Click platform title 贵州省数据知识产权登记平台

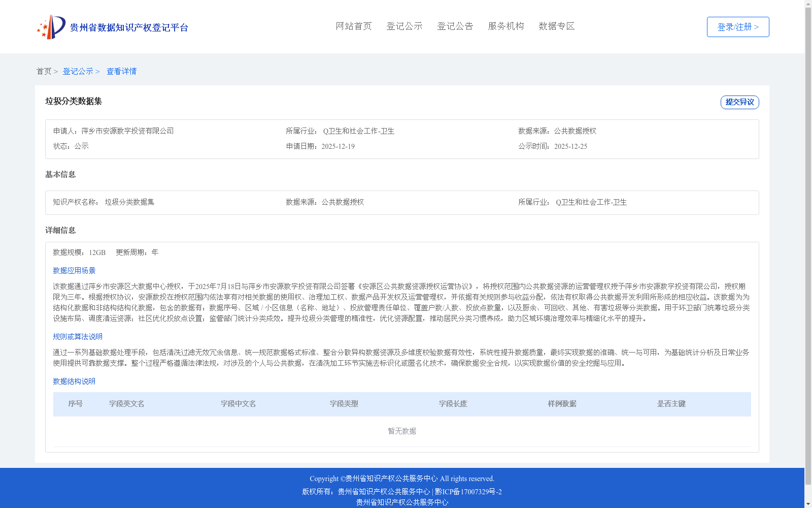129,27
